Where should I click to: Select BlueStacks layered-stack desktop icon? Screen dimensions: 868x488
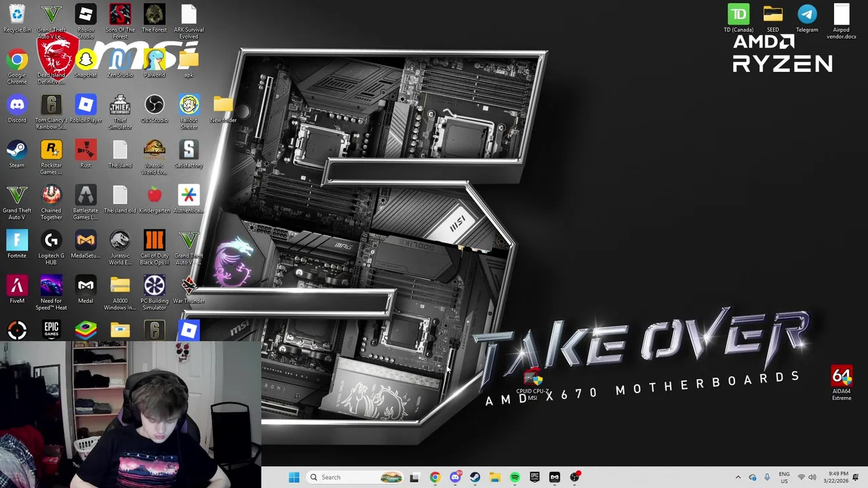tap(85, 330)
